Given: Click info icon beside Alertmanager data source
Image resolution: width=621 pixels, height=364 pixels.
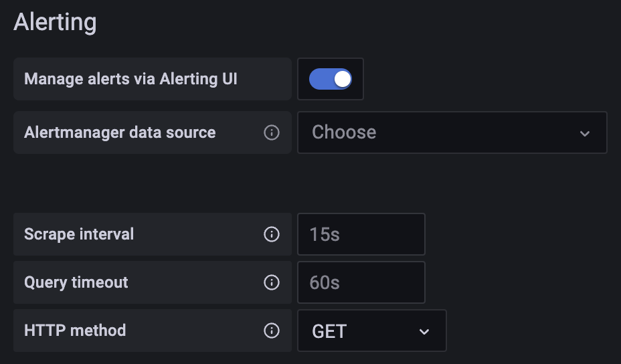Looking at the screenshot, I should click(x=272, y=132).
